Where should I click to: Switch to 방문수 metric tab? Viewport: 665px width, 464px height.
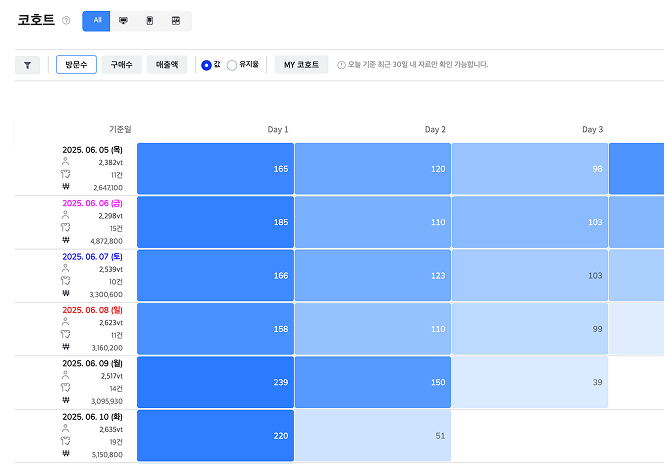pyautogui.click(x=76, y=65)
